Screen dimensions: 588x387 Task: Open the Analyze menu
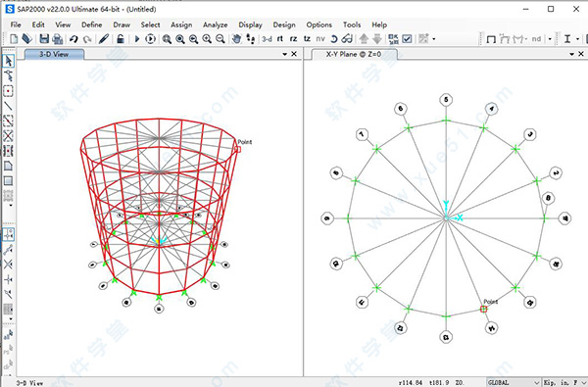[x=216, y=24]
